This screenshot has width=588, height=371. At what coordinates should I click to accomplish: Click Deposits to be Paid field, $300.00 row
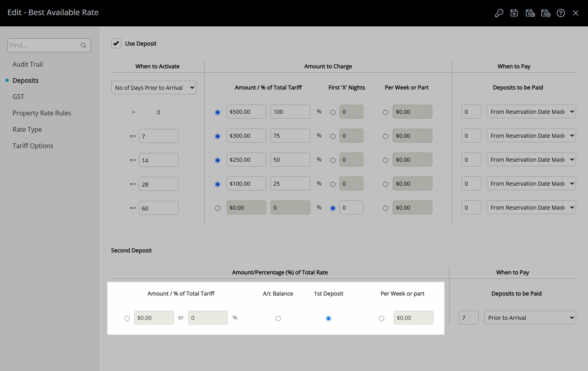point(472,135)
